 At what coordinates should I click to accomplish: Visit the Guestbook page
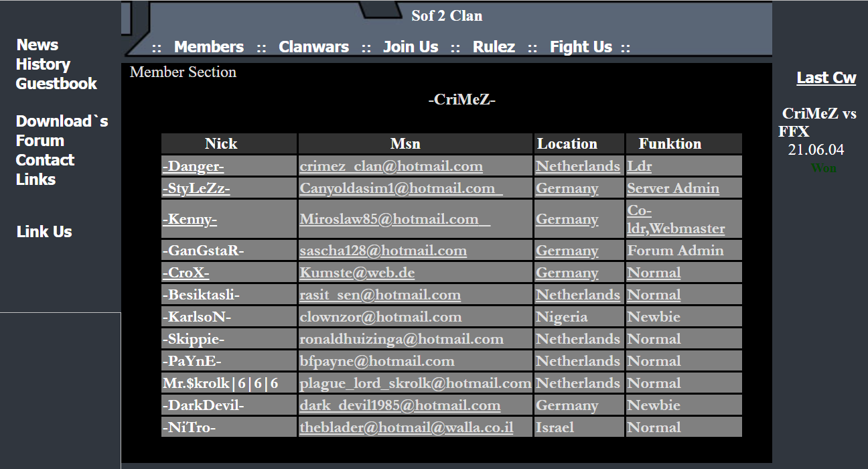click(x=57, y=84)
